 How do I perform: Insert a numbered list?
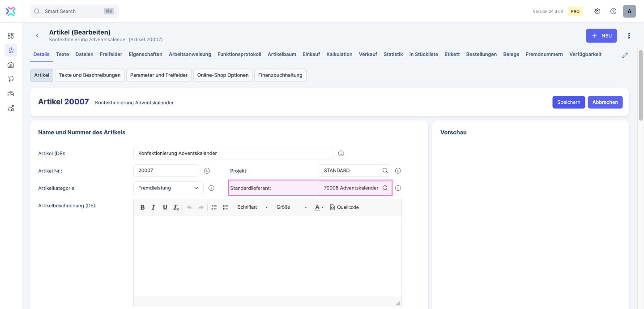pos(214,207)
